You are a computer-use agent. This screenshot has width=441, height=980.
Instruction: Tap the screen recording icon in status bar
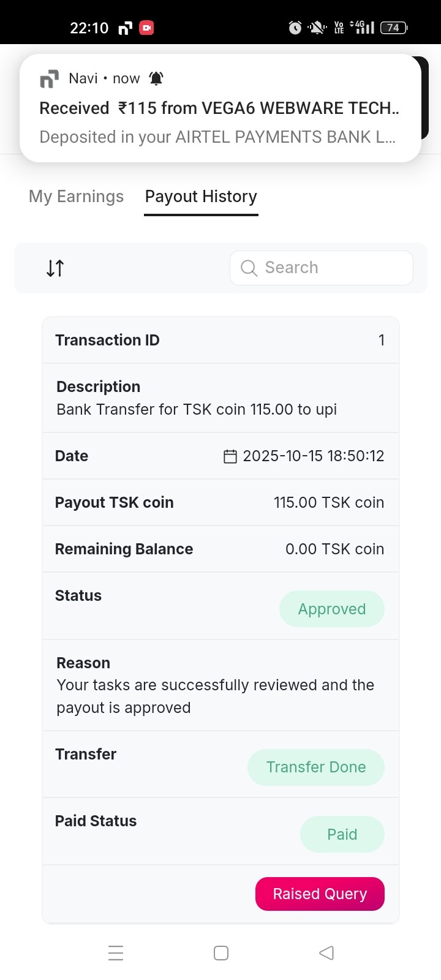click(146, 28)
